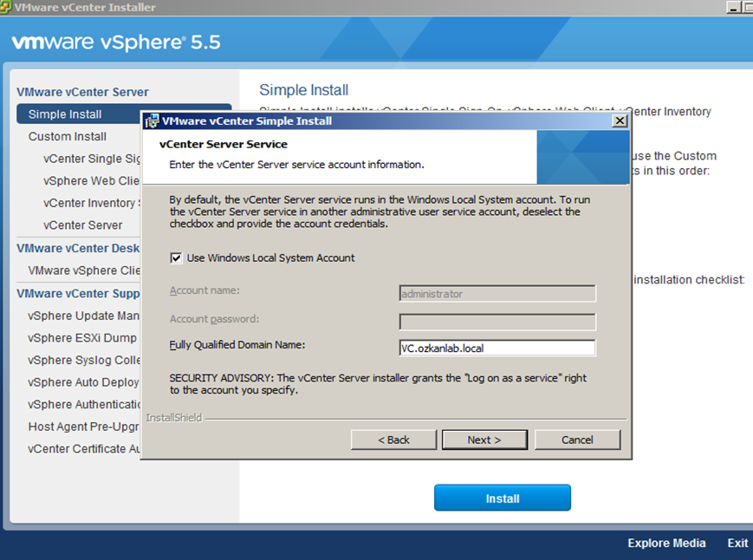Click the VMware vCenter Desktop Client heading

click(78, 248)
